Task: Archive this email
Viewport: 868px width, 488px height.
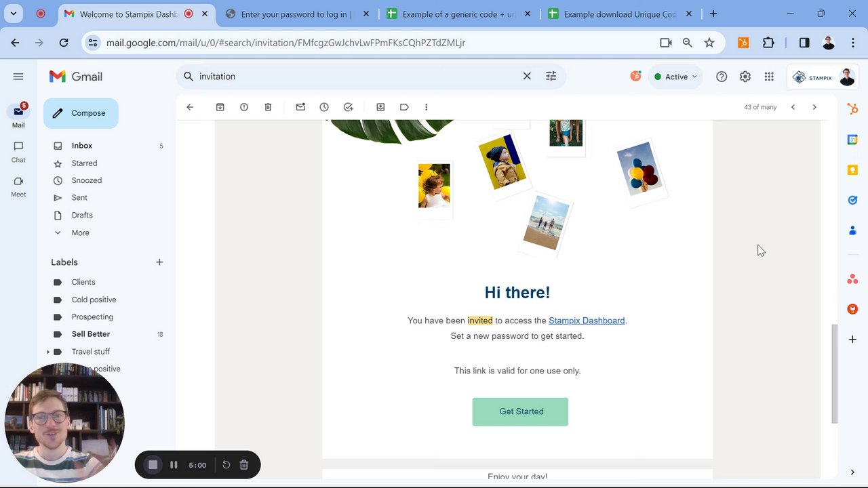Action: [x=220, y=107]
